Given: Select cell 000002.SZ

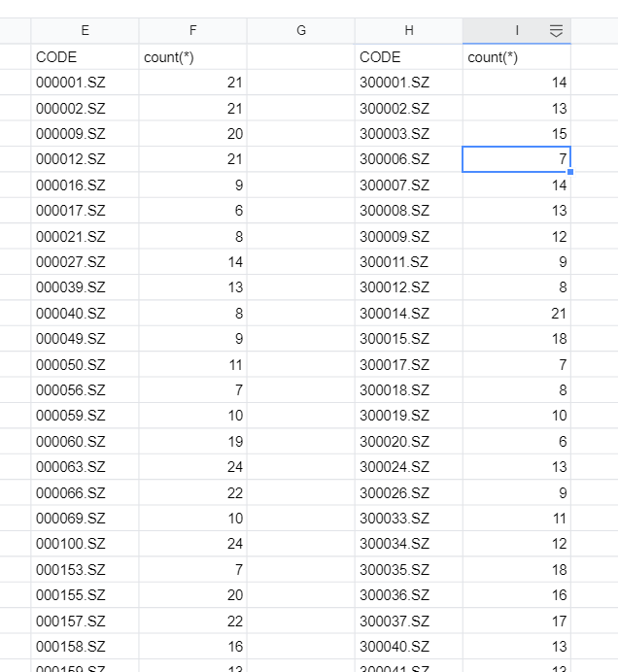Looking at the screenshot, I should point(85,108).
